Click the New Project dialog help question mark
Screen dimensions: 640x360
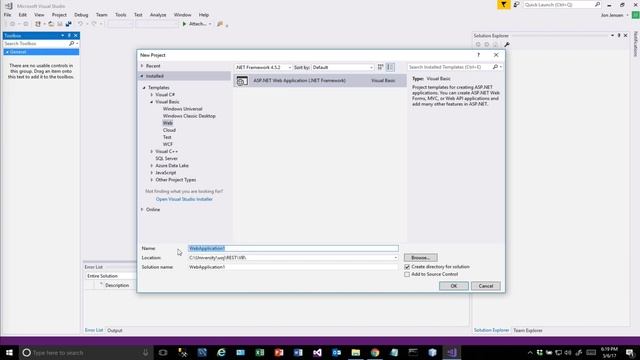pyautogui.click(x=478, y=55)
